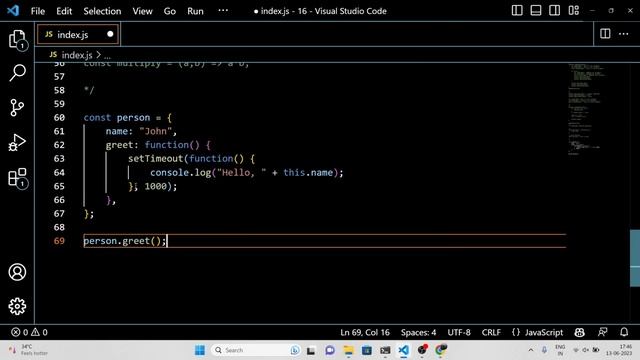Open the Explorer view in activity bar

17,40
